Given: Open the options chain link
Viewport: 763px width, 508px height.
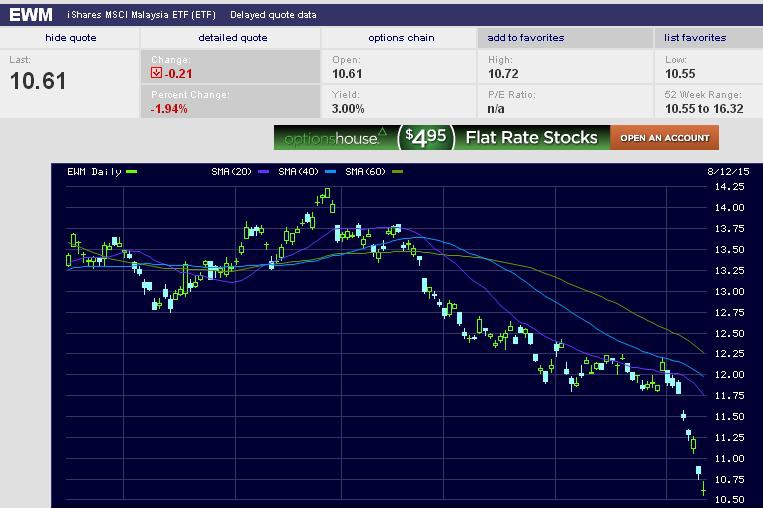Looking at the screenshot, I should (401, 38).
